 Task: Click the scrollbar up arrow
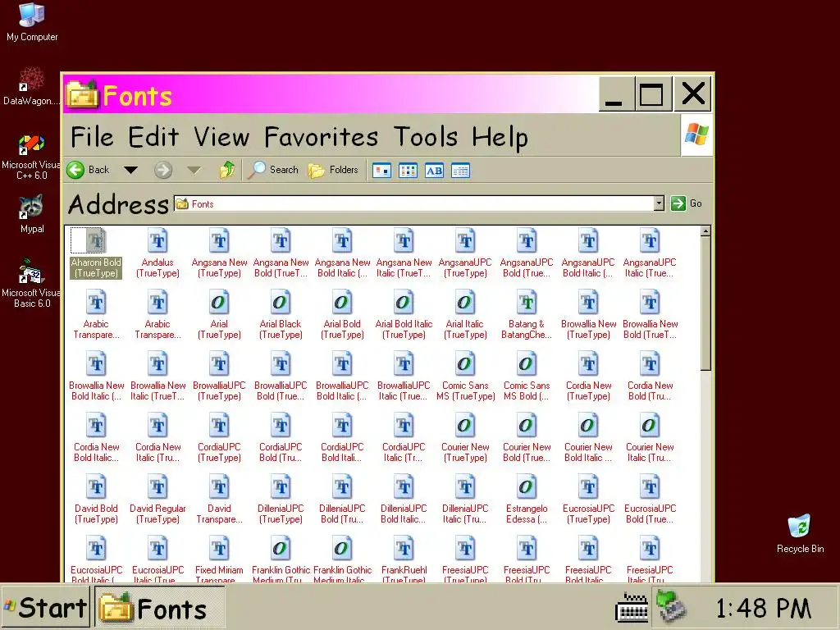click(705, 231)
